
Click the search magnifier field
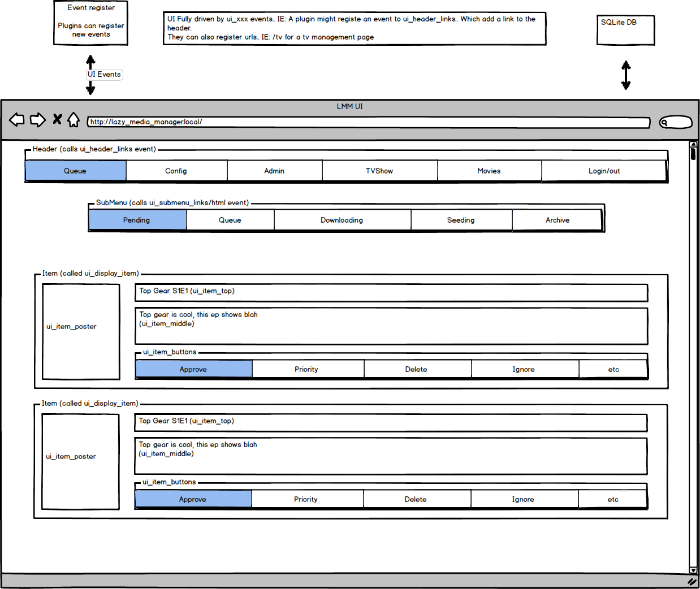tap(676, 122)
